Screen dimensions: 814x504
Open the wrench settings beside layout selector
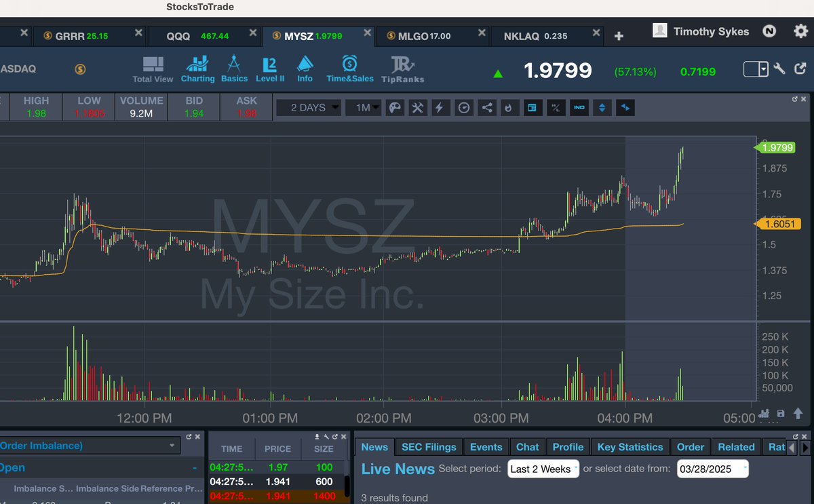779,69
